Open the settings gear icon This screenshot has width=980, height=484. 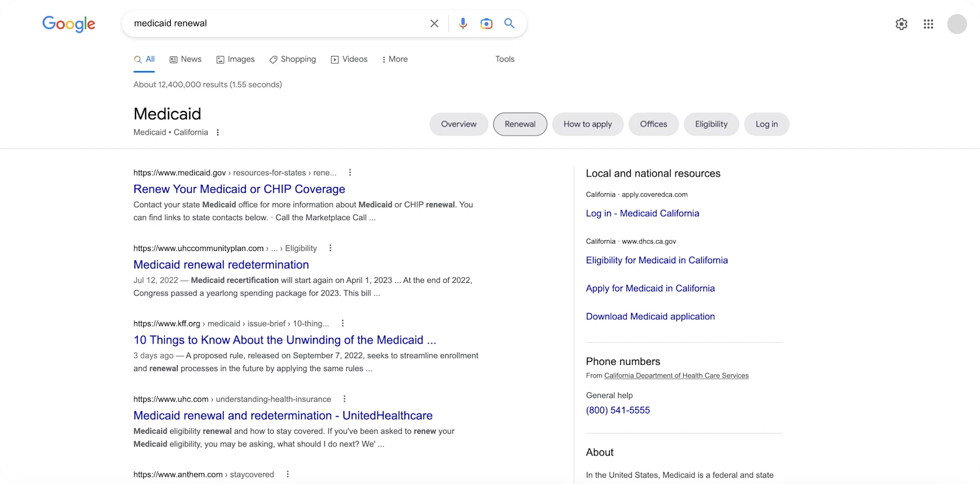(901, 24)
